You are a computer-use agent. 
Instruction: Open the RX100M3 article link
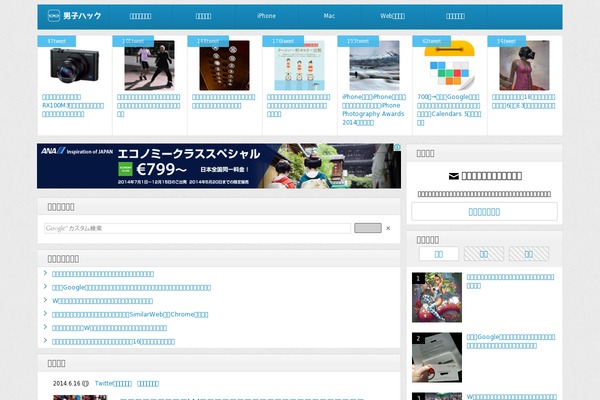click(73, 105)
